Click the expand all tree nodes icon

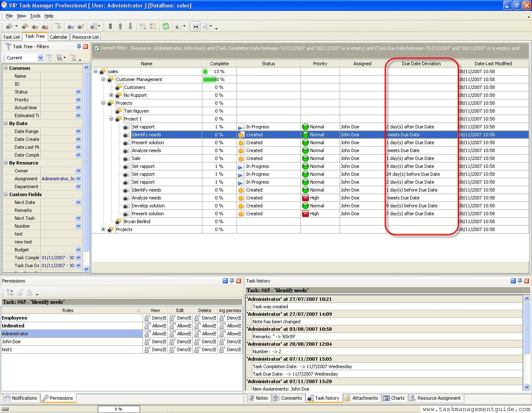click(143, 26)
